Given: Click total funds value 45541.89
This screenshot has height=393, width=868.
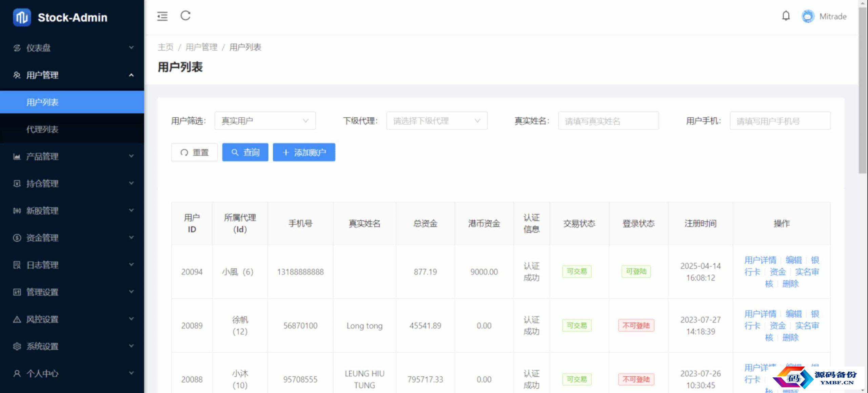Looking at the screenshot, I should [x=425, y=326].
